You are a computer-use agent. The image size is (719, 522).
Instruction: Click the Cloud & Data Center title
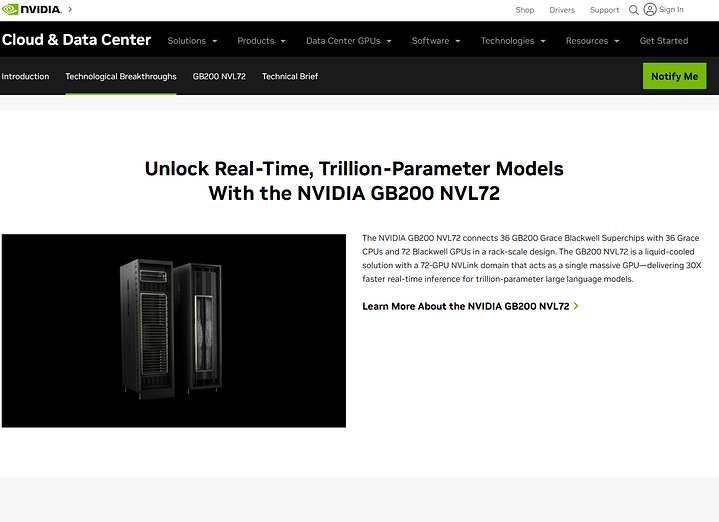pos(76,40)
